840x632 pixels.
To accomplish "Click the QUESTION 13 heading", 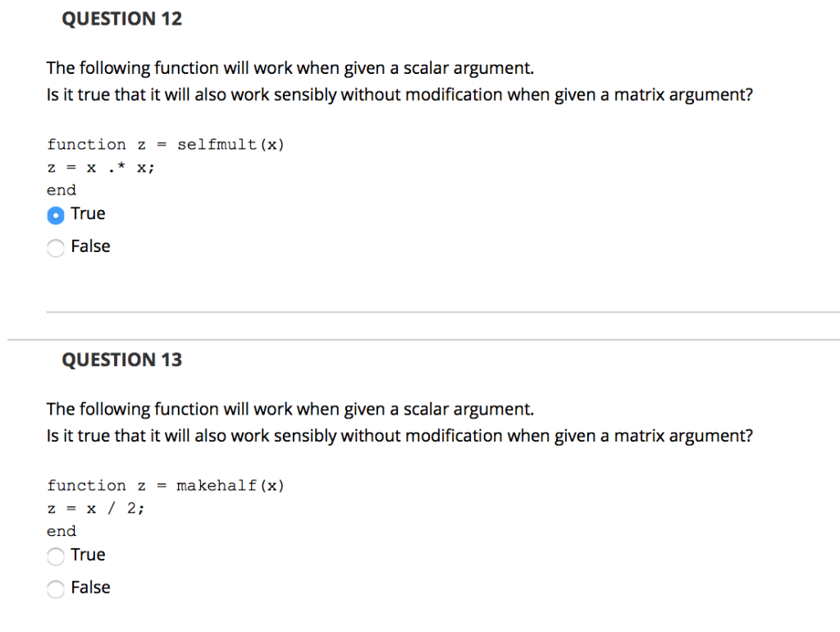I will (122, 359).
